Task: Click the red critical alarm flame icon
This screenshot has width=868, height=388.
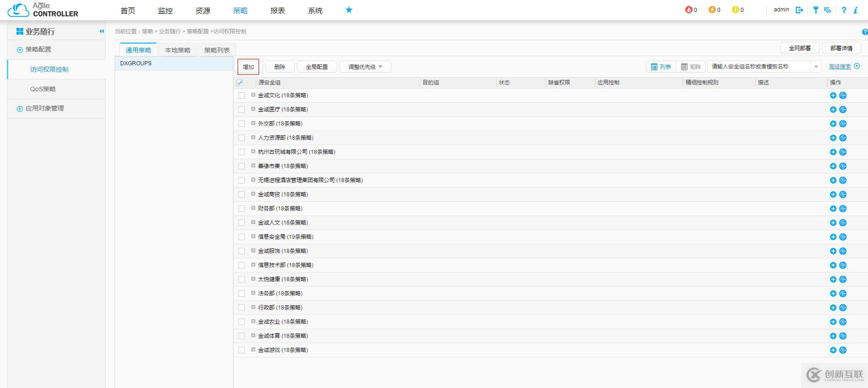Action: pyautogui.click(x=688, y=10)
